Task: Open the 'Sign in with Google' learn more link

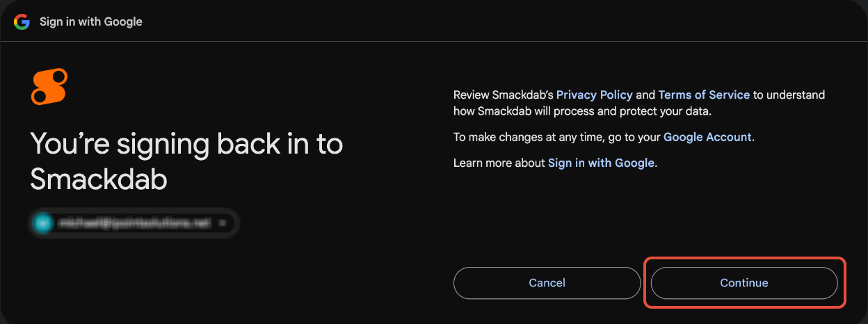Action: tap(601, 163)
